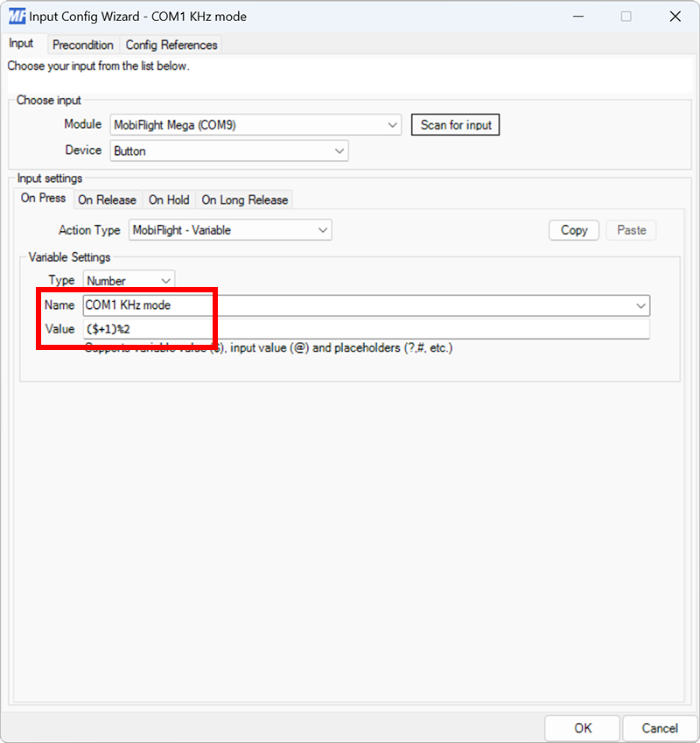The height and width of the screenshot is (743, 700).
Task: Select the On Hold tab
Action: click(168, 200)
